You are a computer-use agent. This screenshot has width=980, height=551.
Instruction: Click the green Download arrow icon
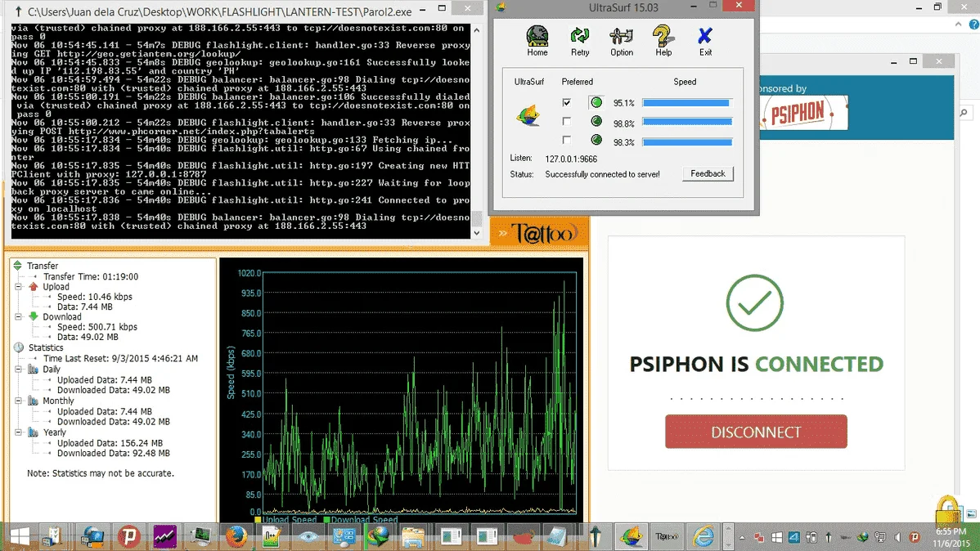pos(34,316)
